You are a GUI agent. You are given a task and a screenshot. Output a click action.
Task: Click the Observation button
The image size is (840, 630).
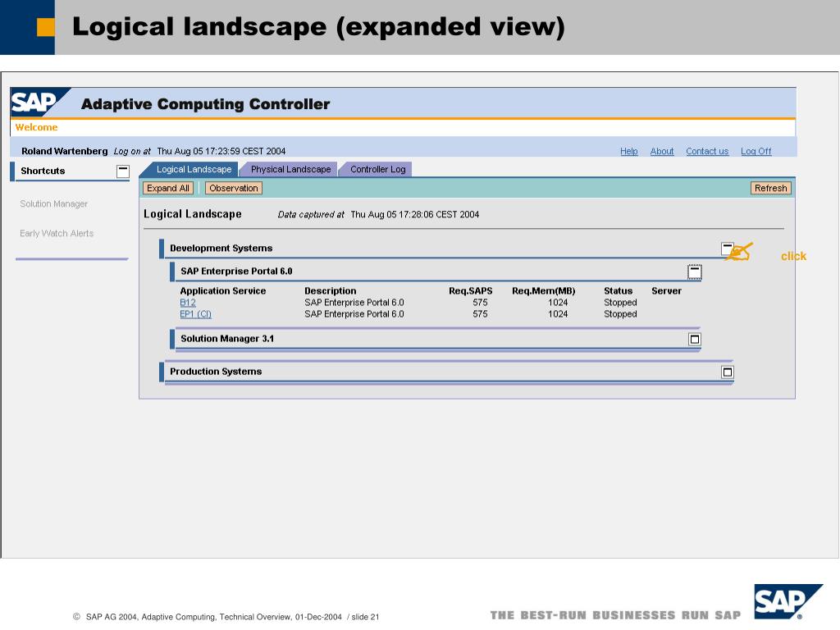tap(234, 188)
